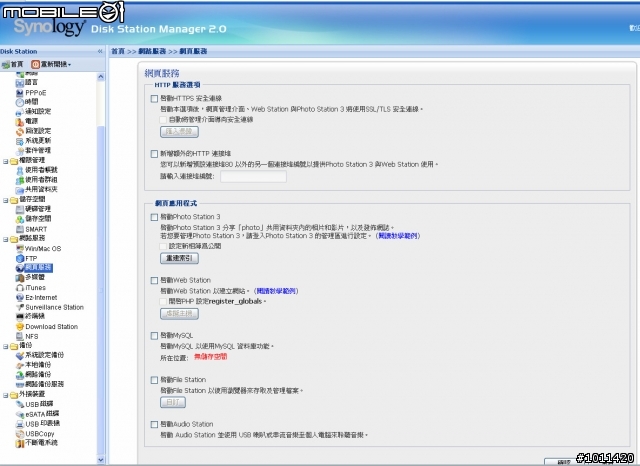This screenshot has width=640, height=466.
Task: Tick the additional HTTP port checkbox
Action: [154, 154]
